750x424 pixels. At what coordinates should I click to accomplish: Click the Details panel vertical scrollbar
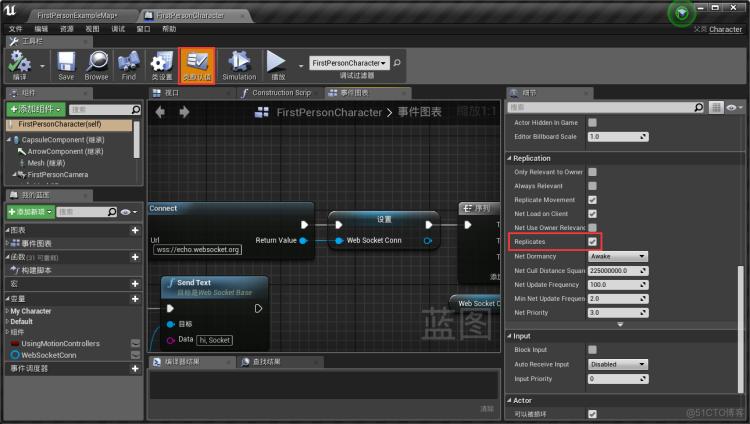[x=741, y=329]
